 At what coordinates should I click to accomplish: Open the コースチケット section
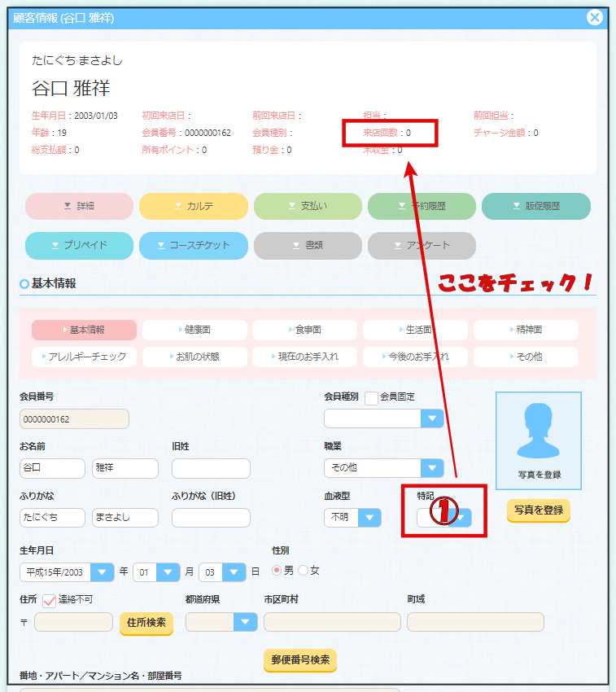click(x=194, y=245)
